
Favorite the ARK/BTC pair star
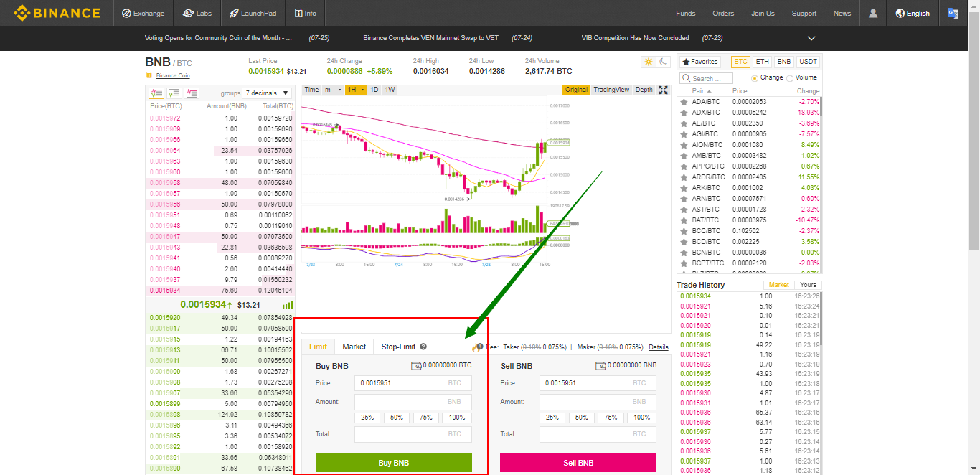point(684,188)
